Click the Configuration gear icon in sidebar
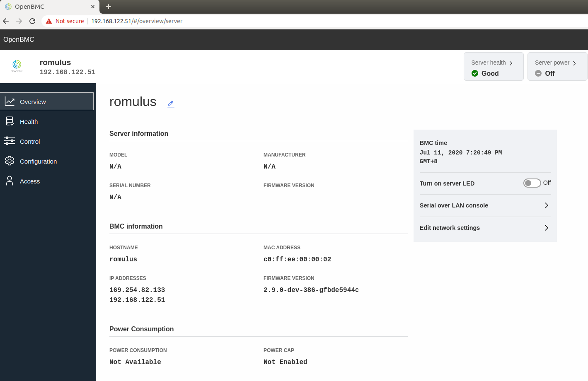This screenshot has width=588, height=381. (x=10, y=161)
